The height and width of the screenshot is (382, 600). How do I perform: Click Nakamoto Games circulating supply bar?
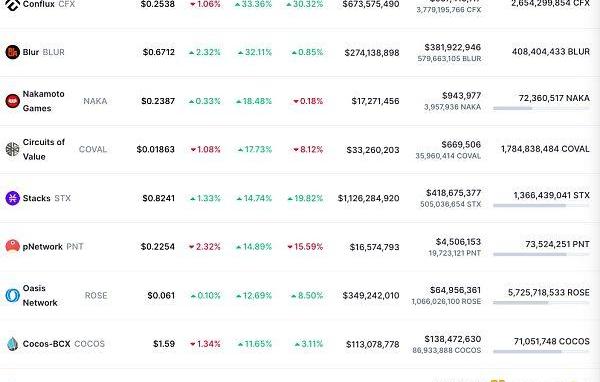point(541,108)
